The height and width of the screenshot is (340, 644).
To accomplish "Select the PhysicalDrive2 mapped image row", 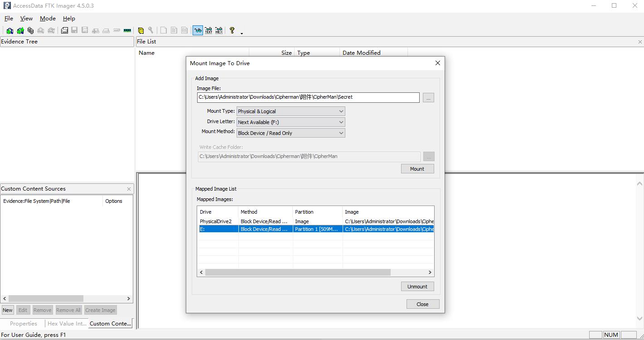I will click(316, 221).
